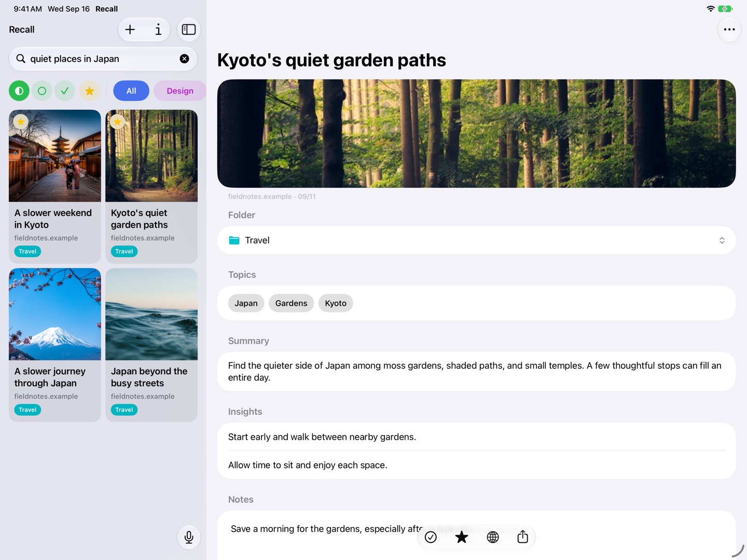Select the Gardens topic chip
The width and height of the screenshot is (747, 560).
tap(291, 303)
